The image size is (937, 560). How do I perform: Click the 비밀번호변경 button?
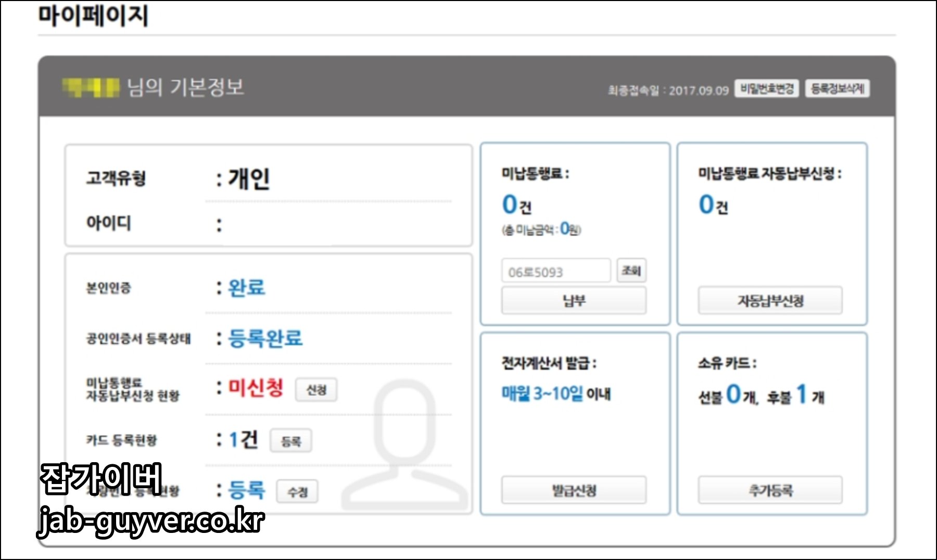click(x=766, y=88)
